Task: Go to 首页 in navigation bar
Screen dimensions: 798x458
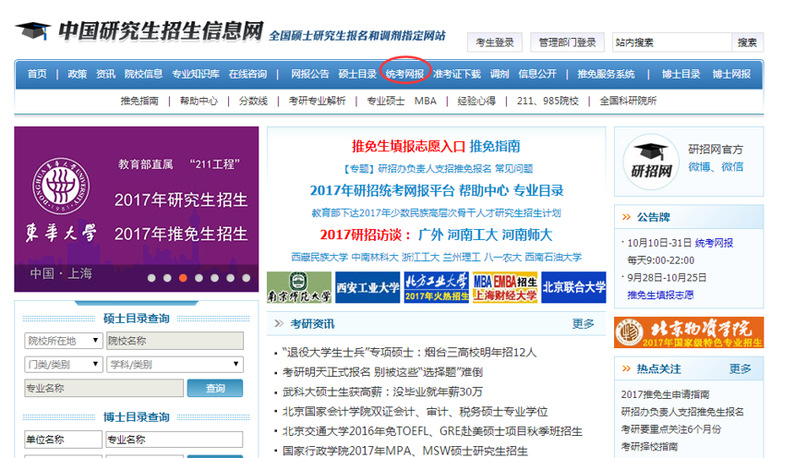Action: pos(37,74)
